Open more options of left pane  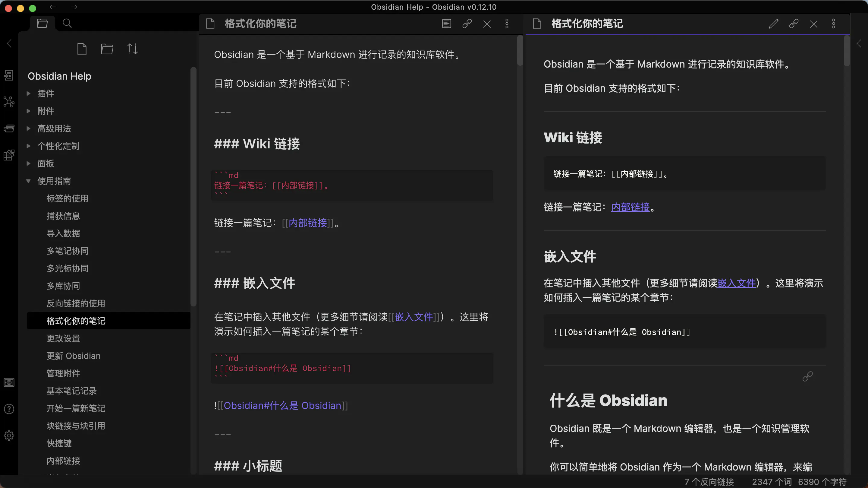point(507,24)
